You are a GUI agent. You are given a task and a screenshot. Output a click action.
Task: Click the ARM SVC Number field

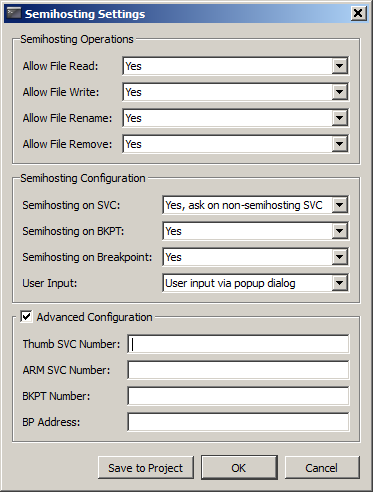[x=238, y=370]
